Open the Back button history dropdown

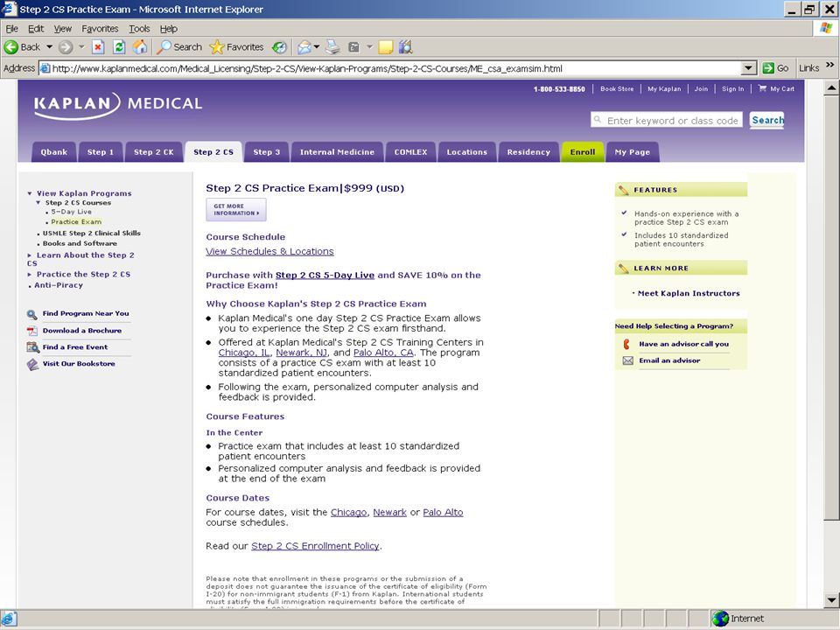(49, 47)
